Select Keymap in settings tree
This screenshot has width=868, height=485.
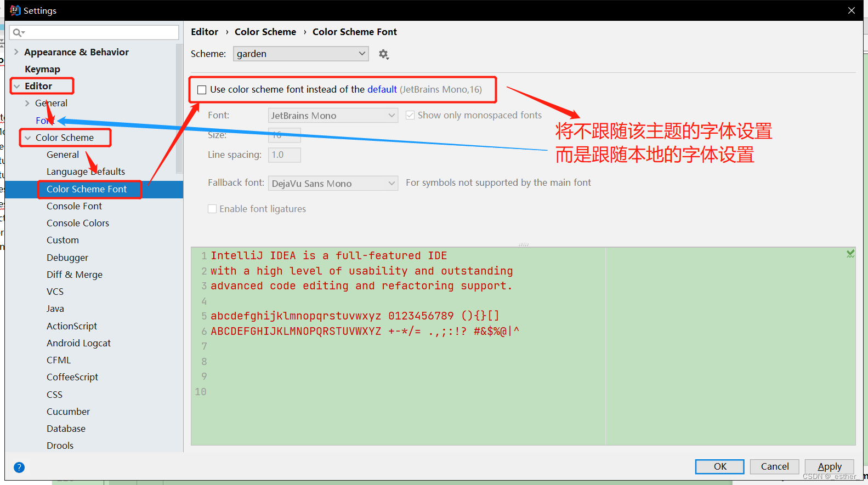coord(42,69)
